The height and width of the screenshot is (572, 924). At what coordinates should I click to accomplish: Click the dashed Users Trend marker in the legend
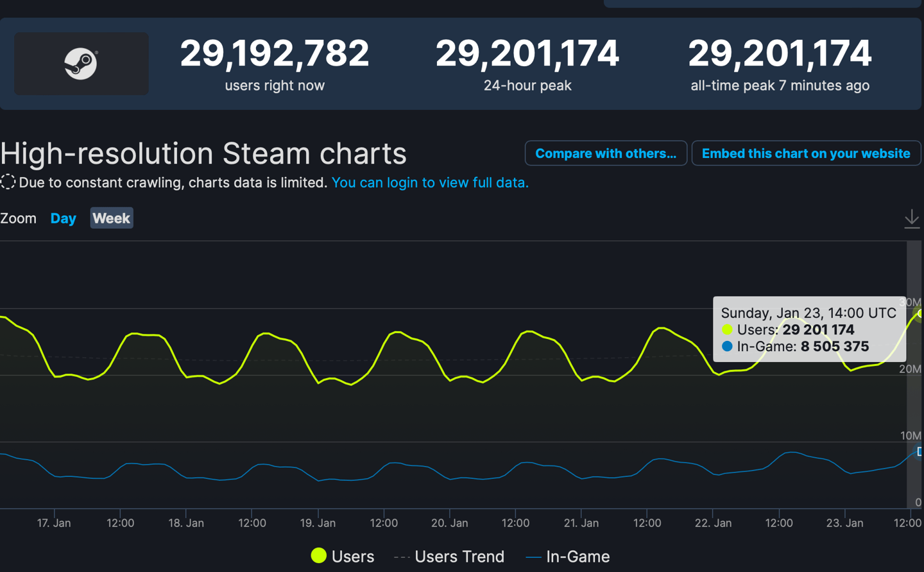pyautogui.click(x=403, y=556)
